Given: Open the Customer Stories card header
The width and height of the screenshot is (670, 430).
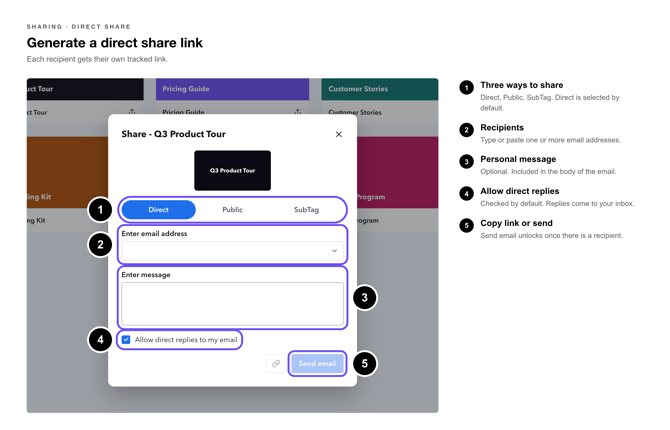Looking at the screenshot, I should (380, 89).
